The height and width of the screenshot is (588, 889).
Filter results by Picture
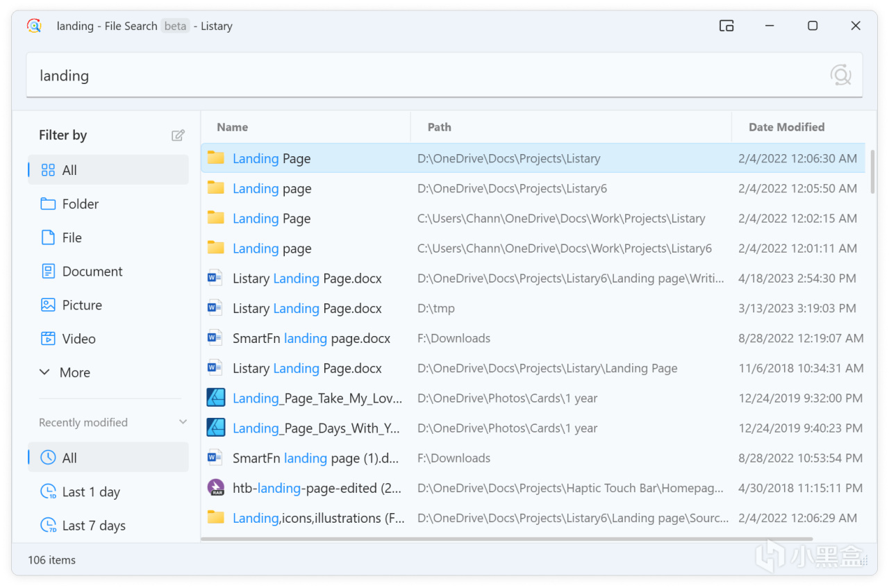click(x=81, y=305)
